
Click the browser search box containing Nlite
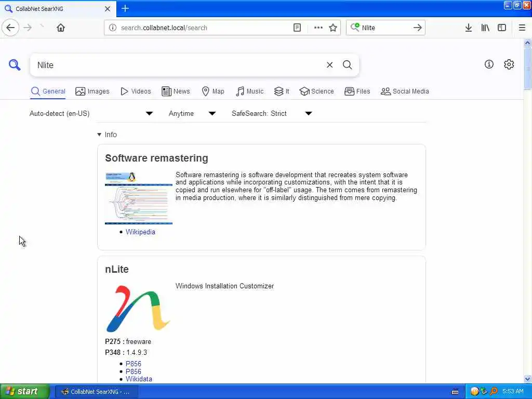click(385, 28)
